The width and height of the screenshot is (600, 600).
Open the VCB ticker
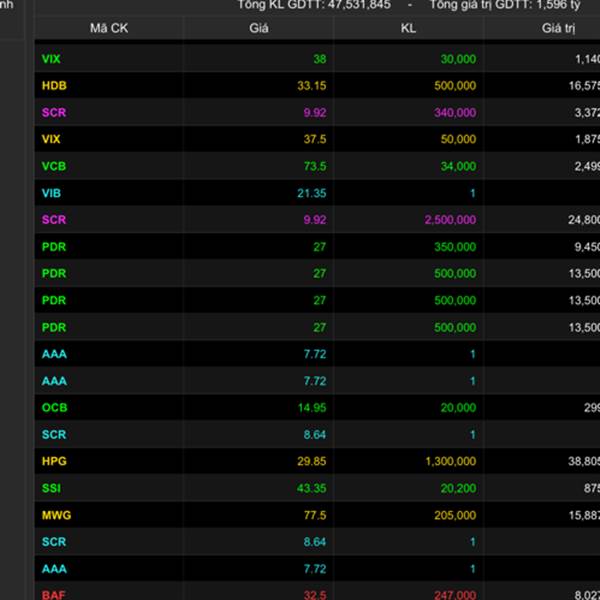click(54, 166)
